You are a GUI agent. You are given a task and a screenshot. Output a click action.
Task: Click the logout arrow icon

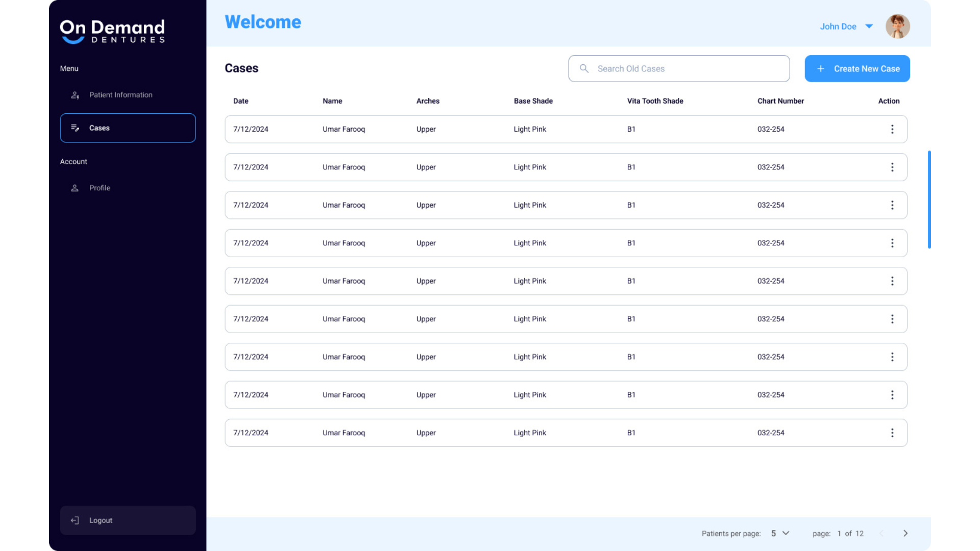(75, 520)
